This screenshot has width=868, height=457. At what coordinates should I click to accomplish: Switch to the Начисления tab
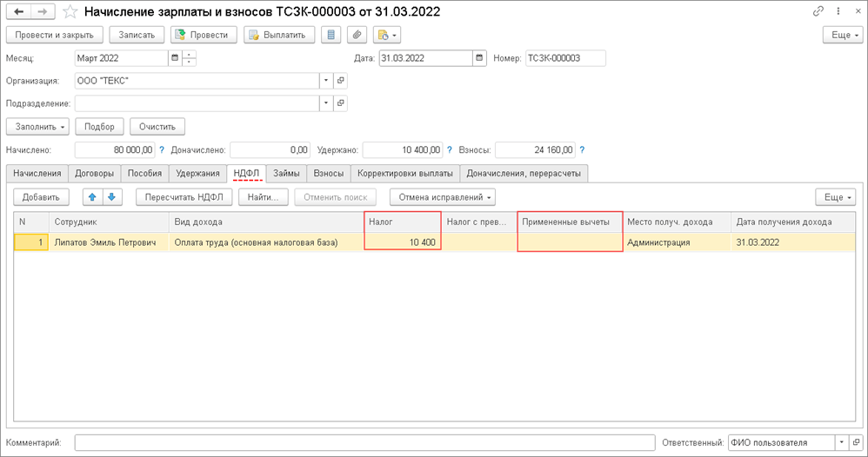click(x=37, y=173)
